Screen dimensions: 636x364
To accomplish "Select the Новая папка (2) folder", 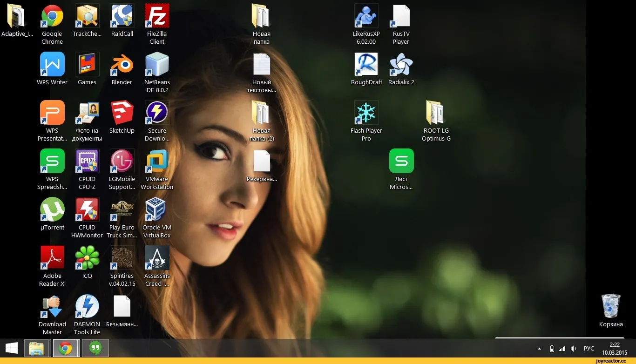I will (x=262, y=113).
